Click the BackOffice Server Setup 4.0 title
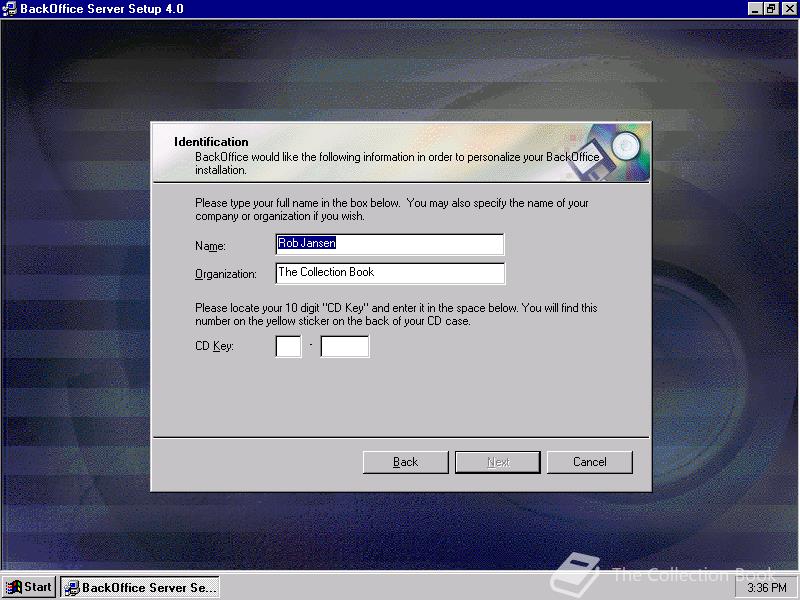 pos(102,9)
